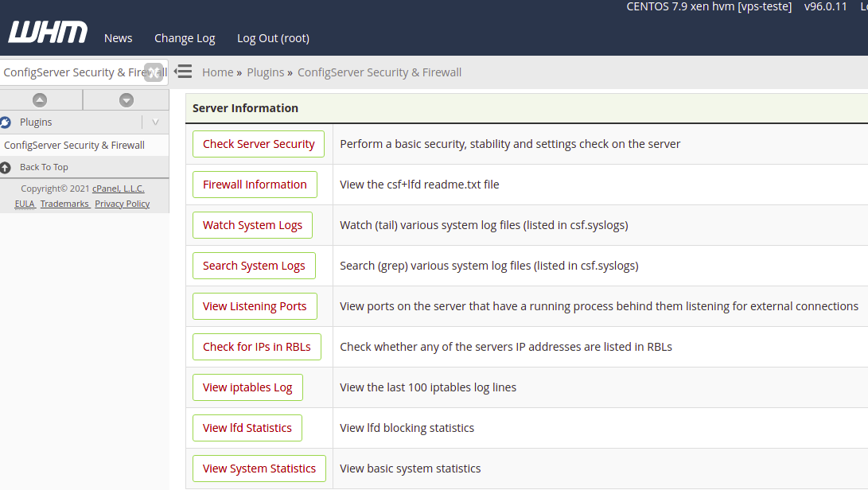The width and height of the screenshot is (868, 490).
Task: Click Check Server Security button
Action: tap(259, 144)
